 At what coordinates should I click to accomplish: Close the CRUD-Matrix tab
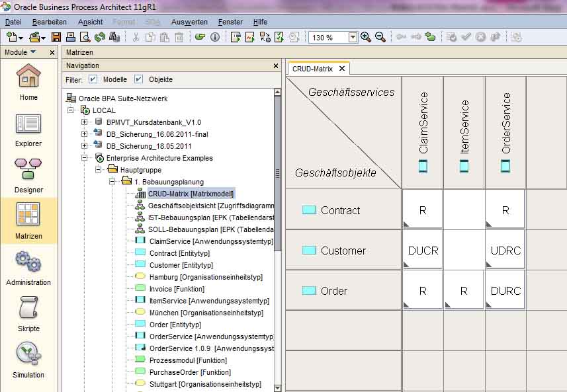[342, 69]
